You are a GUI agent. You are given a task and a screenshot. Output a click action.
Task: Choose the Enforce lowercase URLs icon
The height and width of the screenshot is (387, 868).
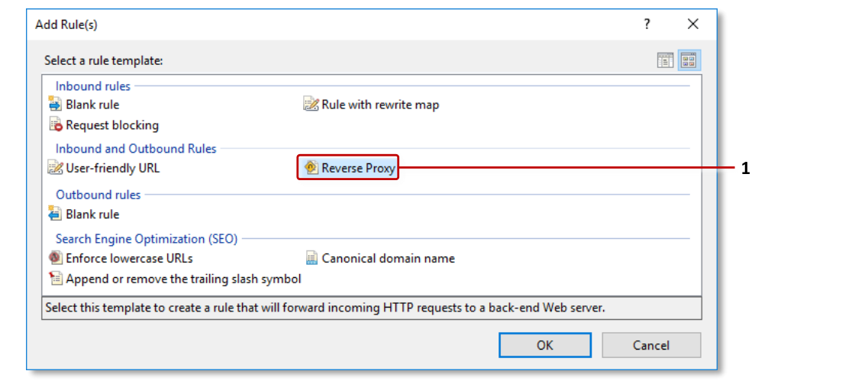click(x=55, y=258)
